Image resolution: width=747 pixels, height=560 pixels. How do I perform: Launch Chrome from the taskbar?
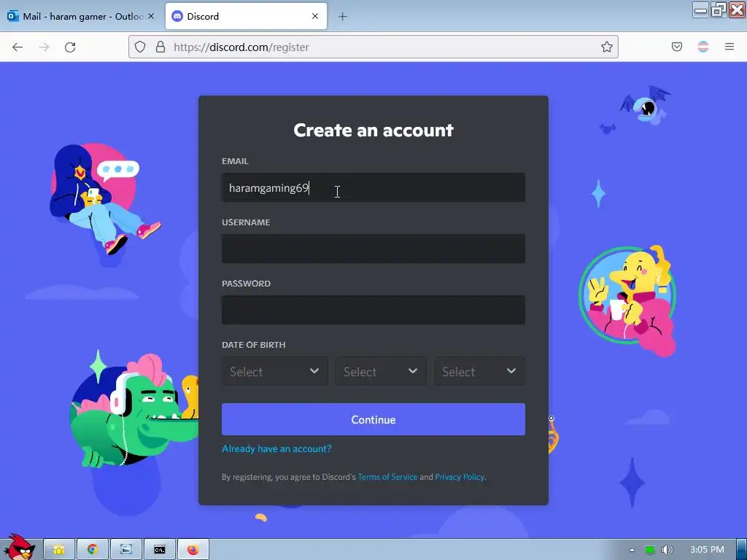point(93,550)
